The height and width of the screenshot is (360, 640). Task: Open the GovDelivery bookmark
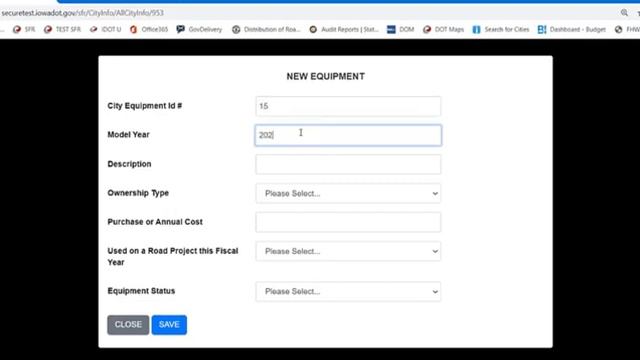coord(199,29)
